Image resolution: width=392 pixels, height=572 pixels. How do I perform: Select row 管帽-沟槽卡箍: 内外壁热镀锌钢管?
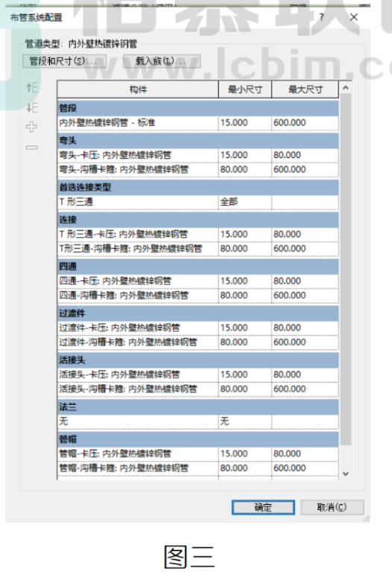[x=198, y=468]
